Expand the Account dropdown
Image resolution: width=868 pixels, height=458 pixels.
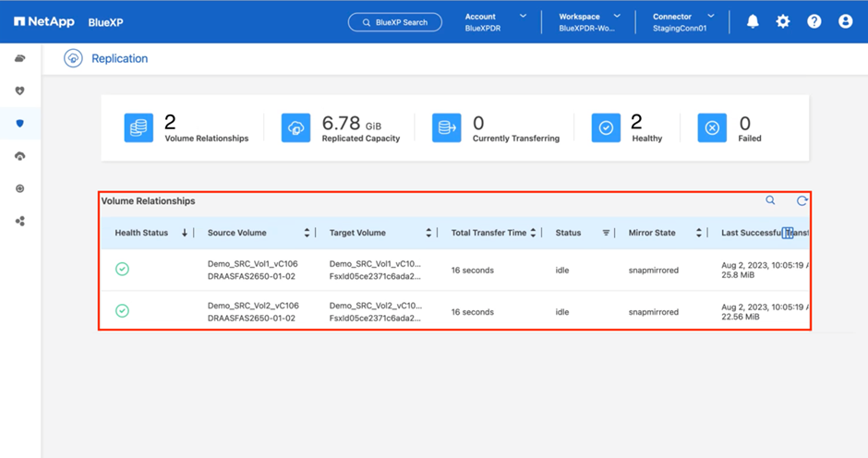coord(523,17)
